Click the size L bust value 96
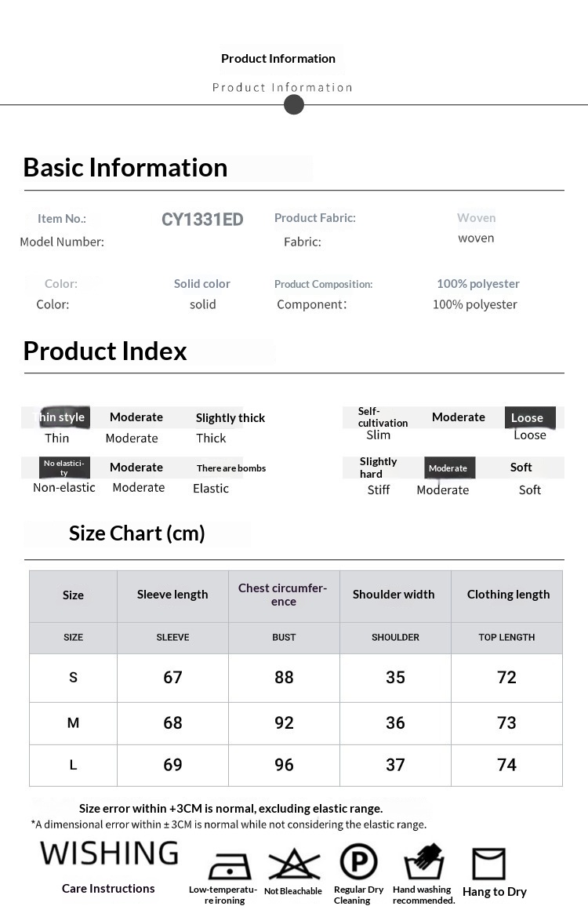Screen dimensions: 588x917 point(284,764)
